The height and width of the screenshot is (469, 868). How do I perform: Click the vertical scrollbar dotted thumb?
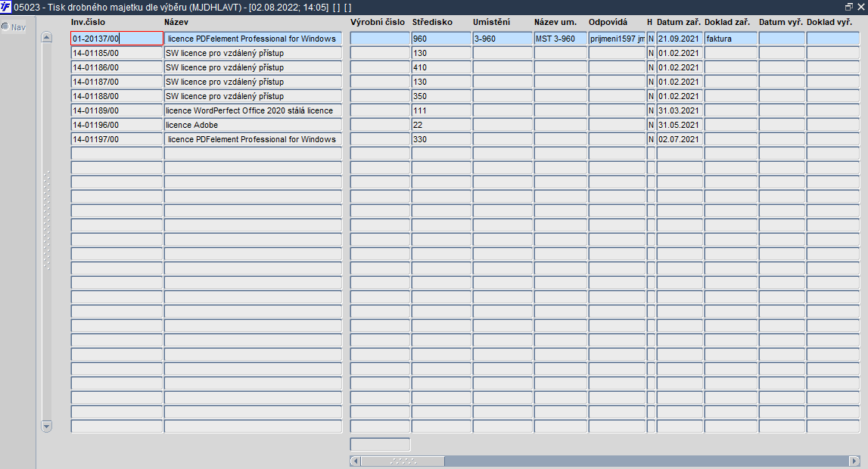(46, 220)
